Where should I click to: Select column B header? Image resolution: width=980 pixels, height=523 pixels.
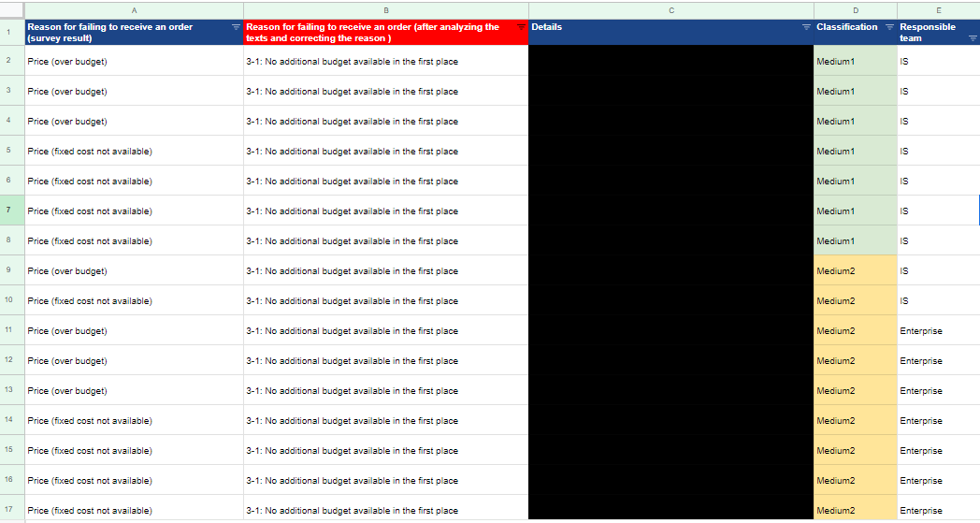click(x=386, y=10)
